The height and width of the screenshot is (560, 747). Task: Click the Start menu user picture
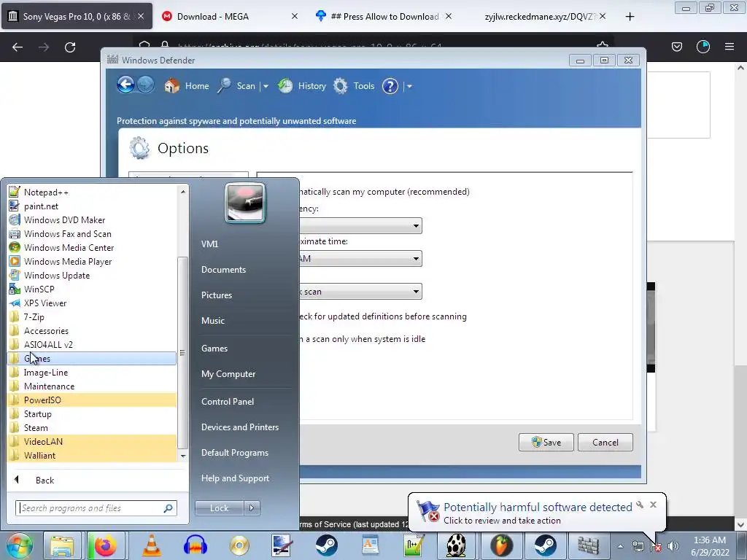coord(244,203)
